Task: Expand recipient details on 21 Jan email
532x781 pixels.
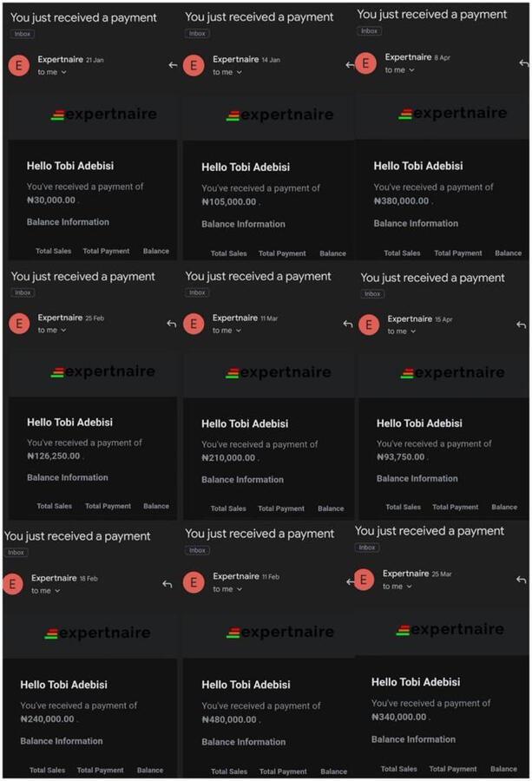Action: pyautogui.click(x=63, y=72)
